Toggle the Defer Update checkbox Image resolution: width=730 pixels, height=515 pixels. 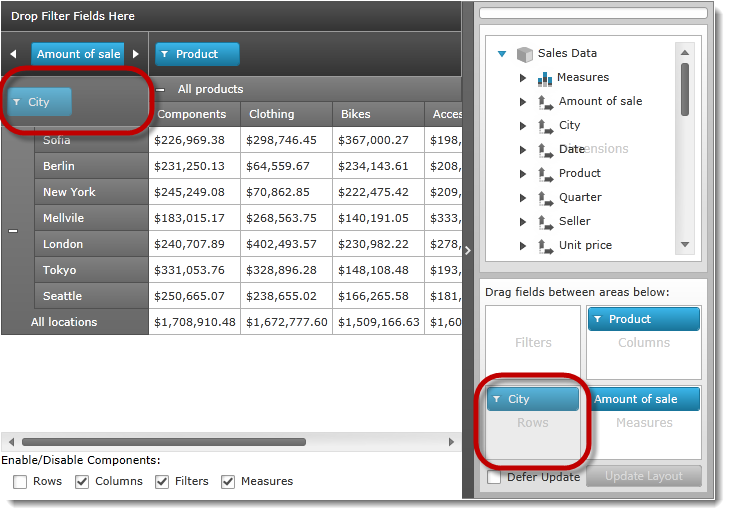[494, 477]
